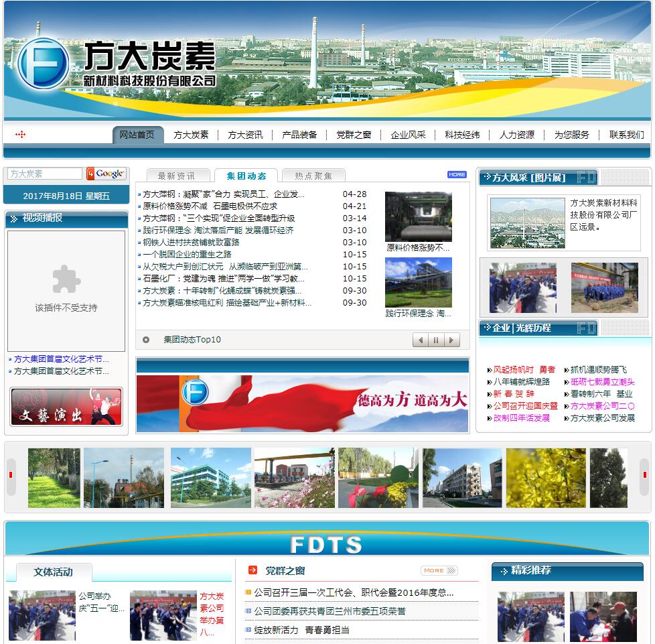The image size is (655, 644).
Task: Click the green lawn path carousel photo
Action: pos(54,478)
